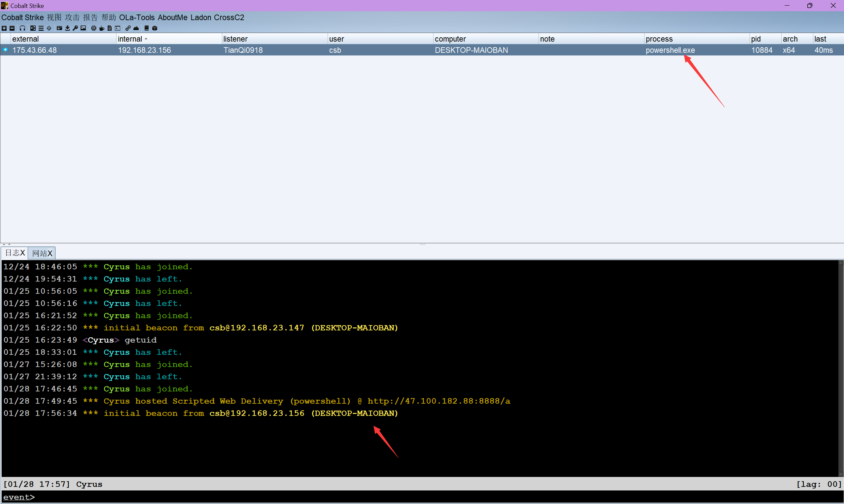The height and width of the screenshot is (504, 844).
Task: Open the Ladon menu
Action: tap(201, 17)
